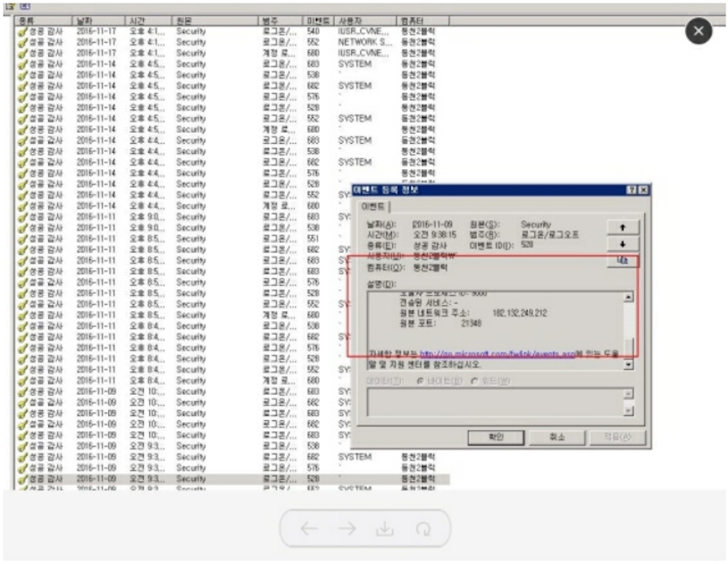
Task: Click the description box scrollbar down arrow
Action: point(627,365)
